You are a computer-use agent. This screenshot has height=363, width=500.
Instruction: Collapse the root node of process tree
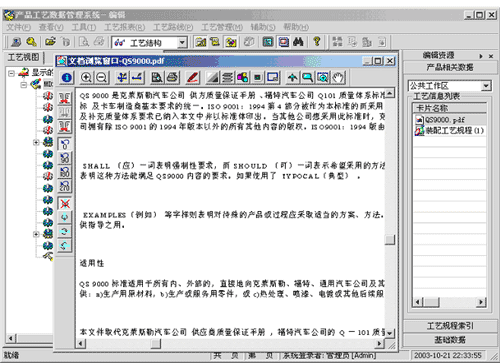click(x=11, y=73)
